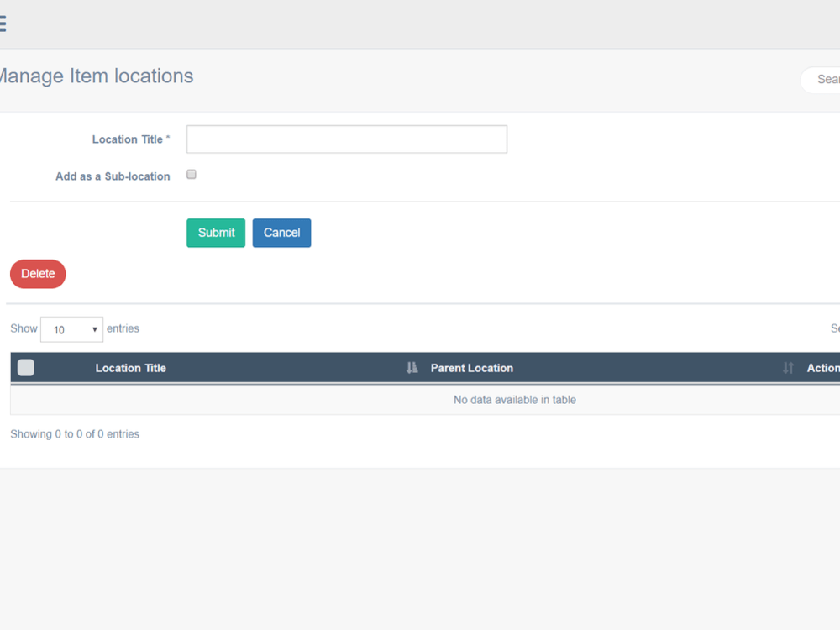This screenshot has height=630, width=840.
Task: Click the "No data available in table" row
Action: (x=514, y=400)
